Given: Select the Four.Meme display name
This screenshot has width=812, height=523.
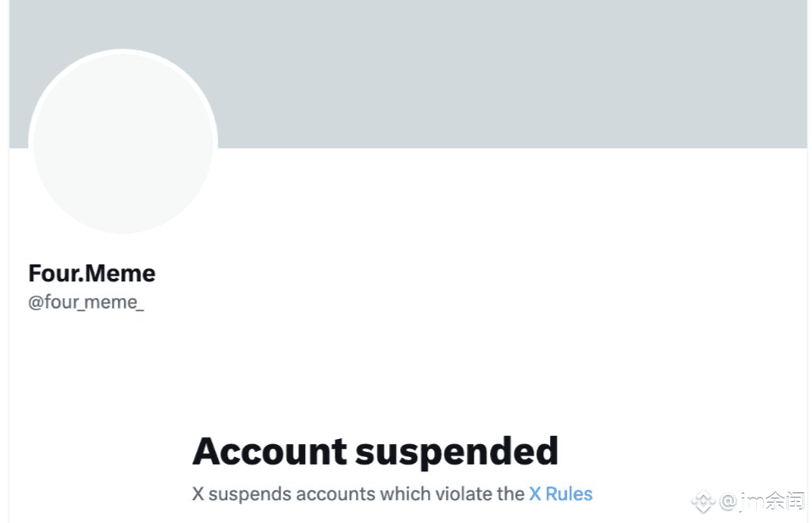Looking at the screenshot, I should pos(92,273).
